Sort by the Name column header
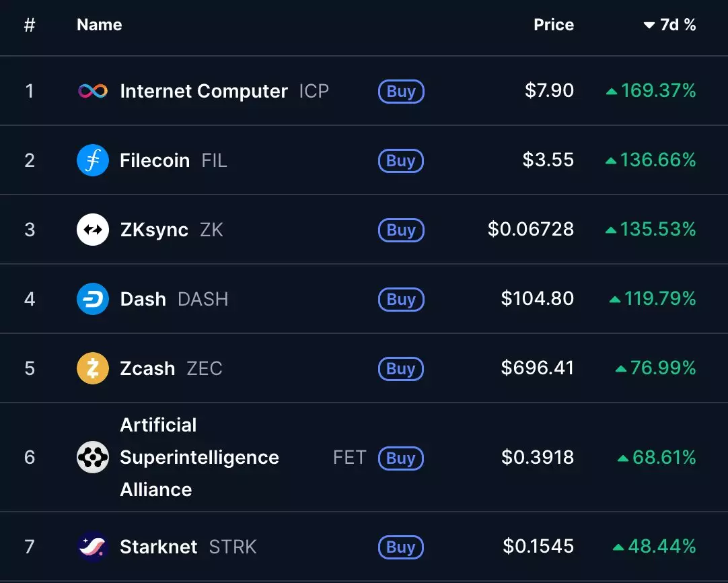 point(100,25)
